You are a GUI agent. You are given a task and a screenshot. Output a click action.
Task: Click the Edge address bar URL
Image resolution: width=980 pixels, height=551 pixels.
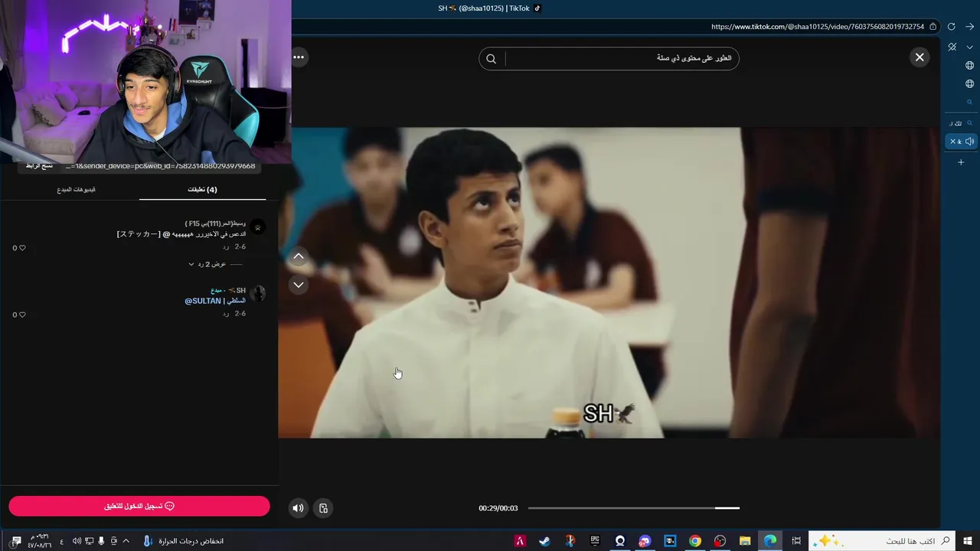[817, 26]
